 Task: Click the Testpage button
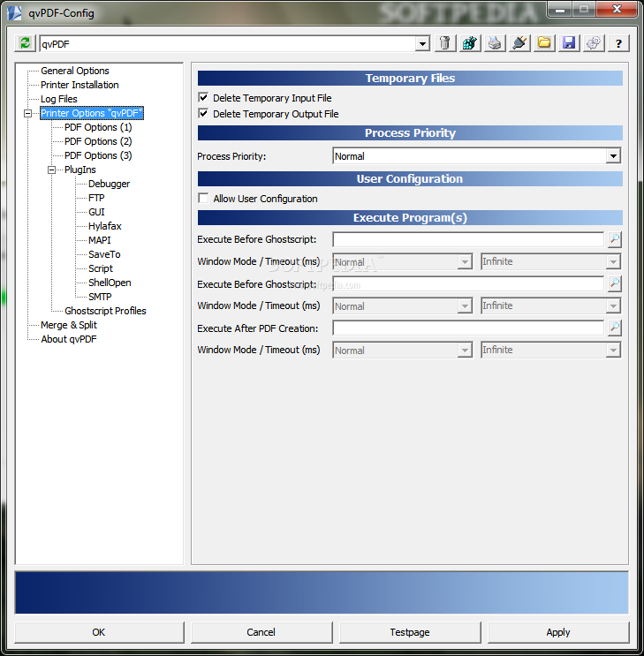click(410, 632)
